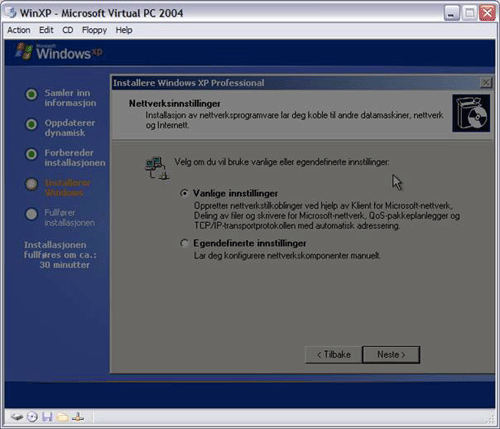Viewport: 500px width, 429px height.
Task: Click the shared folders status icon
Action: pyautogui.click(x=62, y=417)
